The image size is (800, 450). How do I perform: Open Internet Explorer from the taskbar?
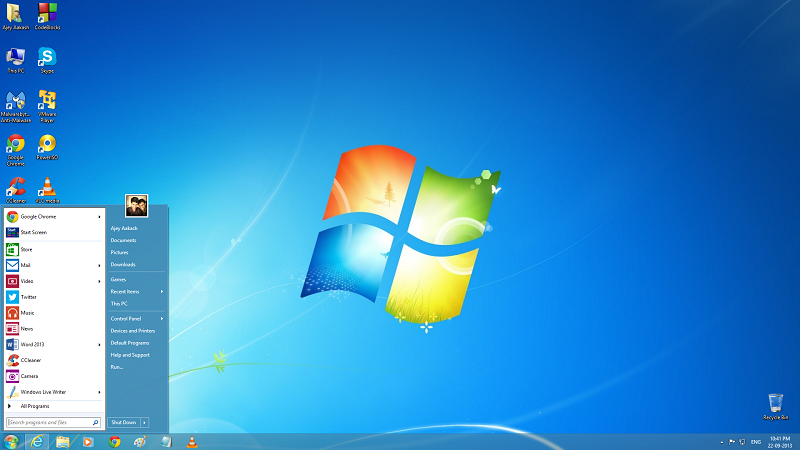click(x=37, y=442)
